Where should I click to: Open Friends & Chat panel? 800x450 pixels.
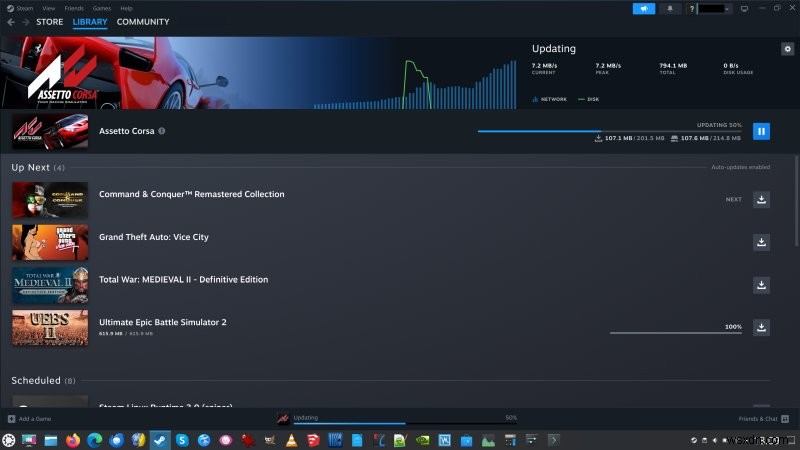763,419
